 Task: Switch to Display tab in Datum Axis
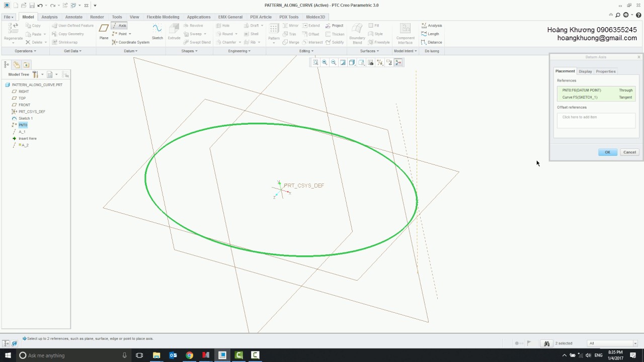[x=585, y=71]
